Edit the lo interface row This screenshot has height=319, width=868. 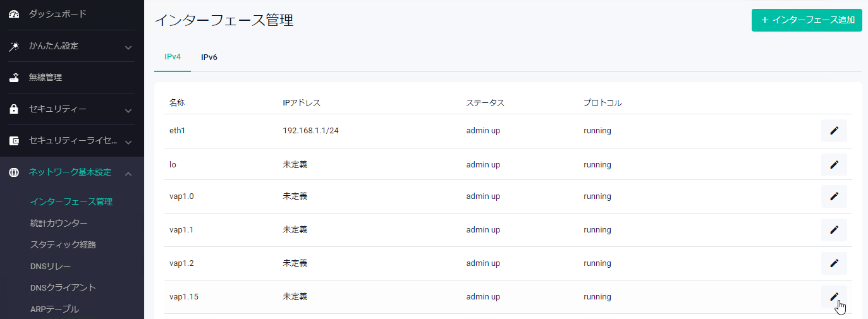(833, 165)
